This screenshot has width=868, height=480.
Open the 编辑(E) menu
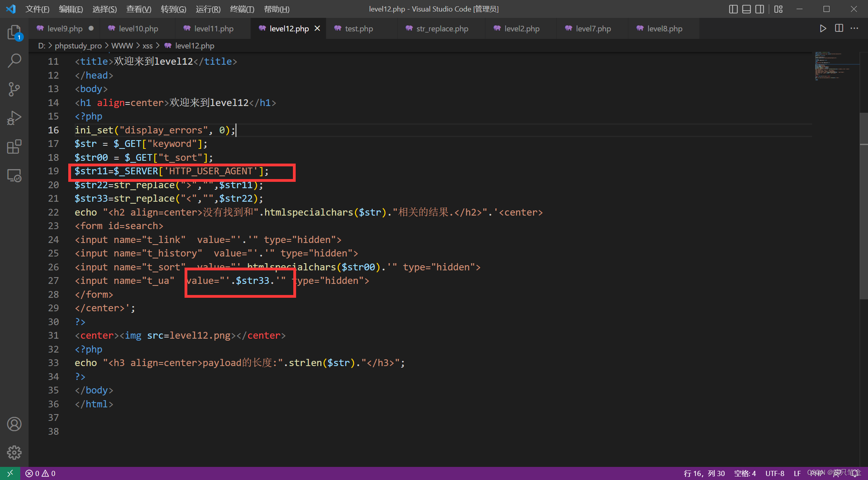tap(71, 9)
